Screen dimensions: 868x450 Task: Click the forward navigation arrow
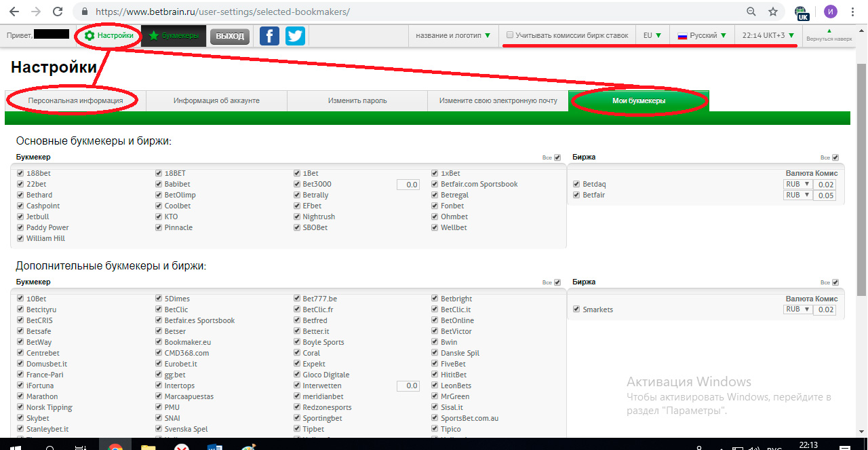pyautogui.click(x=37, y=12)
